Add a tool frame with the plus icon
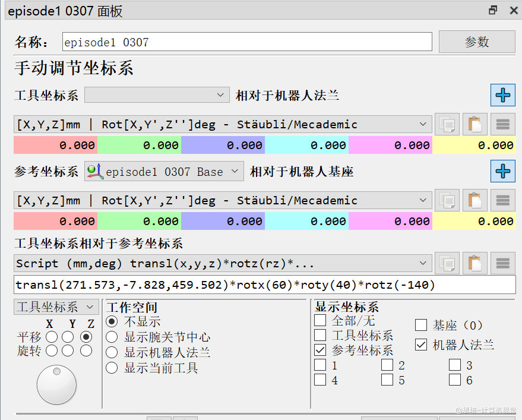The height and width of the screenshot is (420, 522). 502,95
